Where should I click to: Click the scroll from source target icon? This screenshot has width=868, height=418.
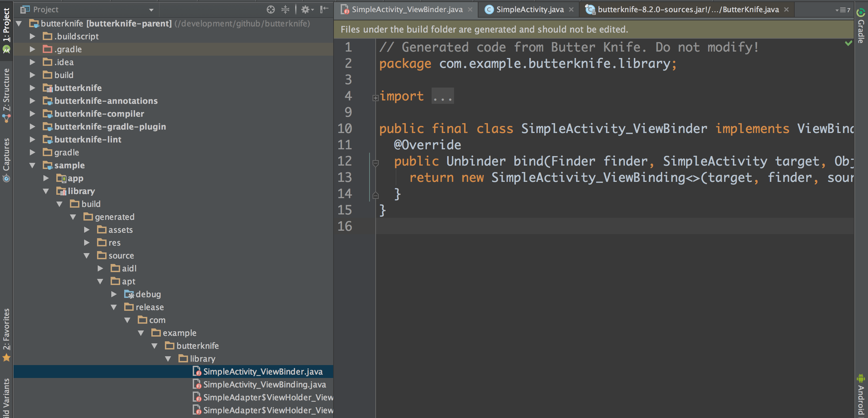(270, 9)
